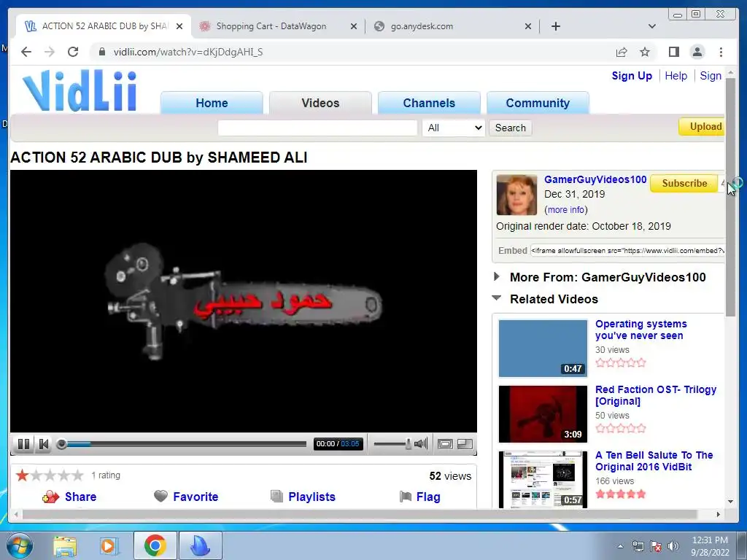Adjust the video volume slider

click(x=392, y=444)
